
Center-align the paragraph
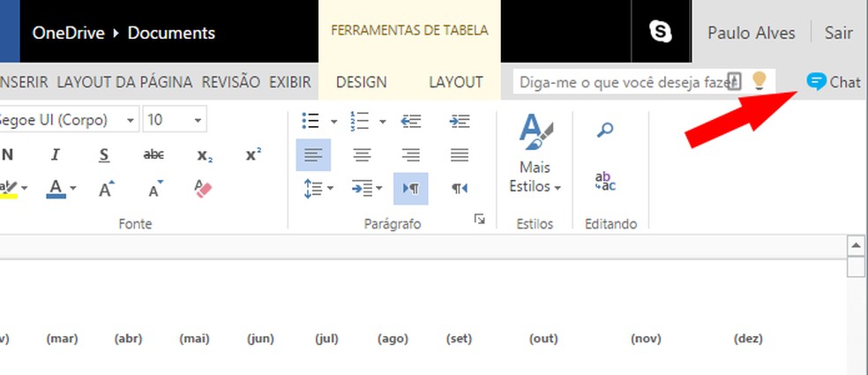point(362,155)
